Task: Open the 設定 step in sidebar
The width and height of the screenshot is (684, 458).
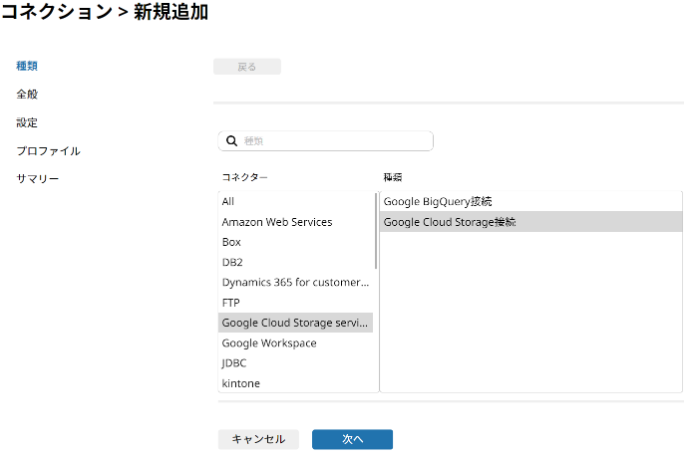Action: 27,123
